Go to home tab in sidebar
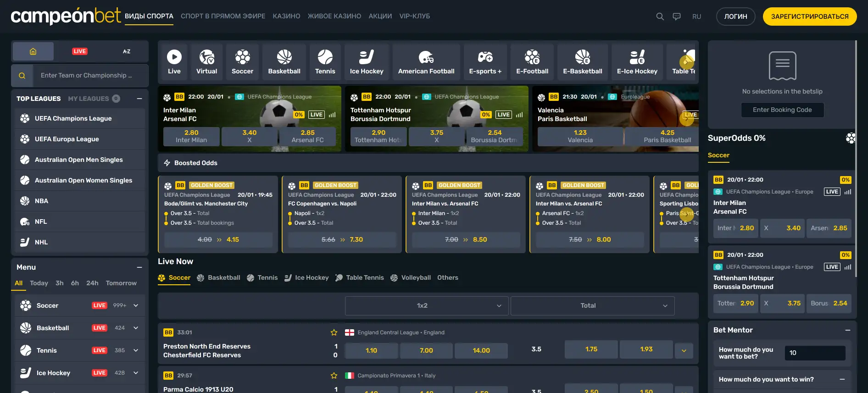 click(x=33, y=51)
